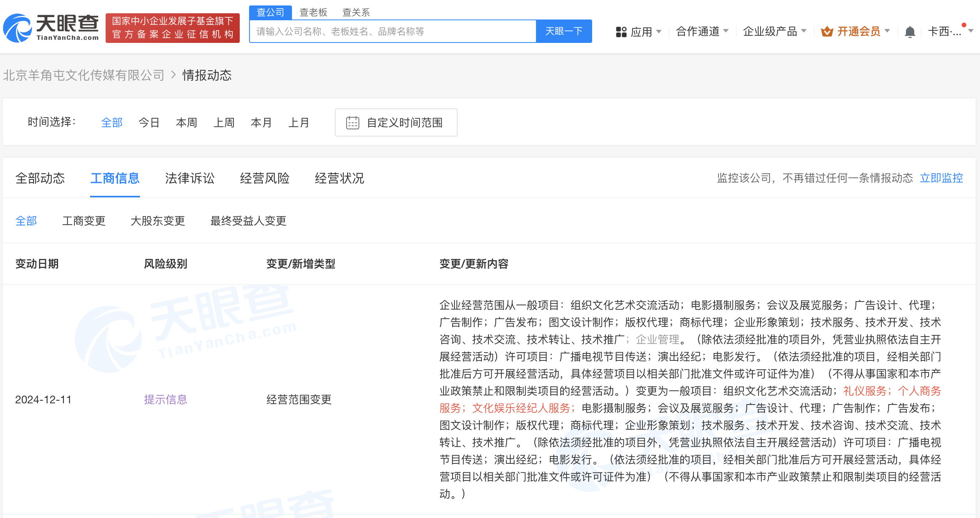This screenshot has height=518, width=980.
Task: Open the 提示信息 risk detail link
Action: pyautogui.click(x=166, y=399)
